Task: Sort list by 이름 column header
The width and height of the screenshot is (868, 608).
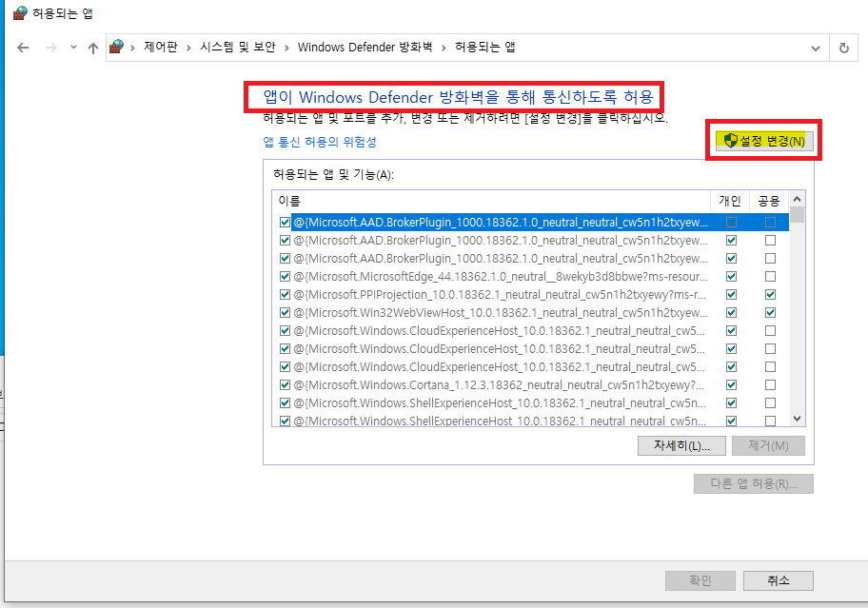Action: coord(491,201)
